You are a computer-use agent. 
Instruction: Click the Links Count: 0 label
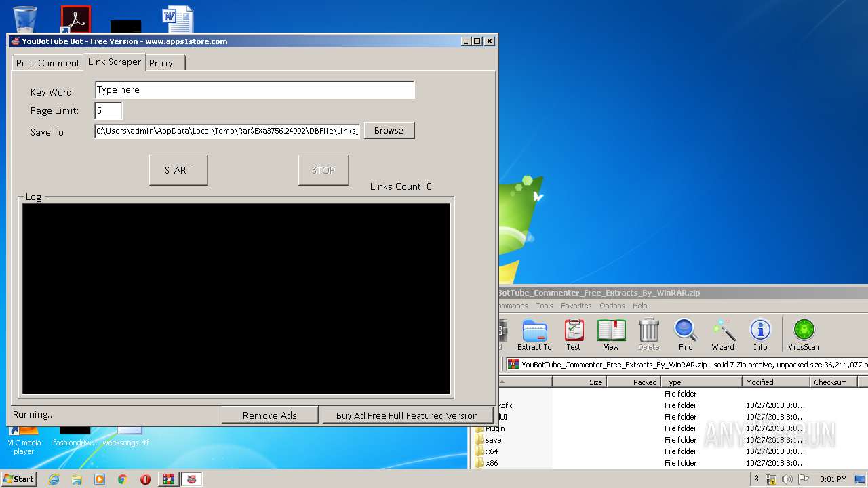coord(401,186)
